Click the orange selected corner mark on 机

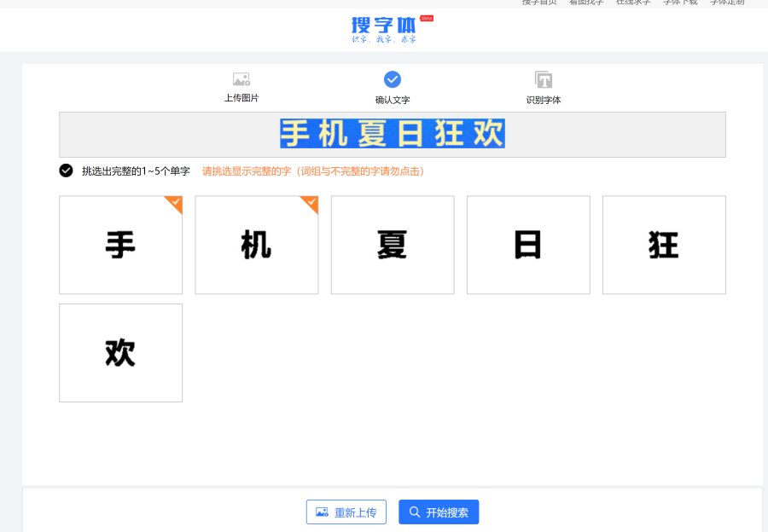pos(311,203)
